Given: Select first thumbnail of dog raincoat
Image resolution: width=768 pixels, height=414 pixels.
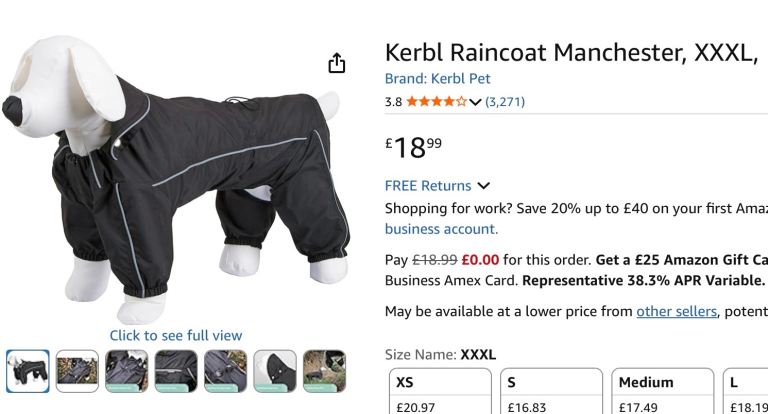Looking at the screenshot, I should tap(28, 371).
